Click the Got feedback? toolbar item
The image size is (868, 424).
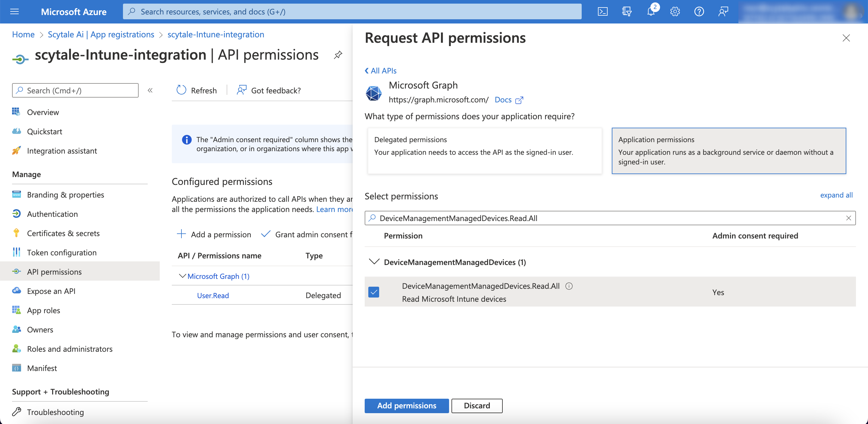pos(269,90)
